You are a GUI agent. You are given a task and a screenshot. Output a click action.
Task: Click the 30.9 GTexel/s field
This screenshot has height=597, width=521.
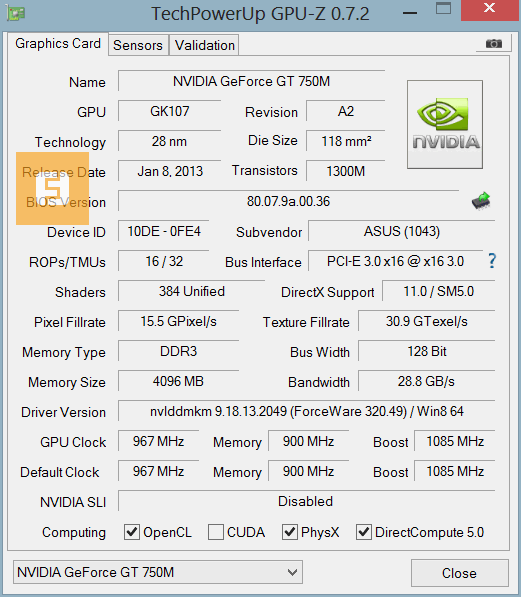[427, 321]
